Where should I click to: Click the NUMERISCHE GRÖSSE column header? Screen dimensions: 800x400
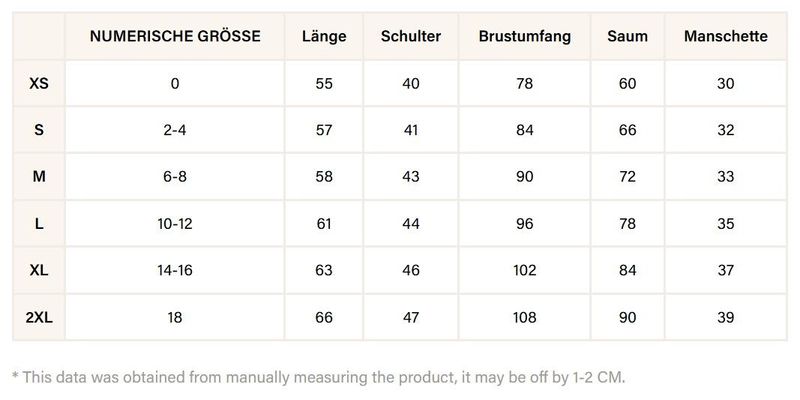tap(175, 37)
